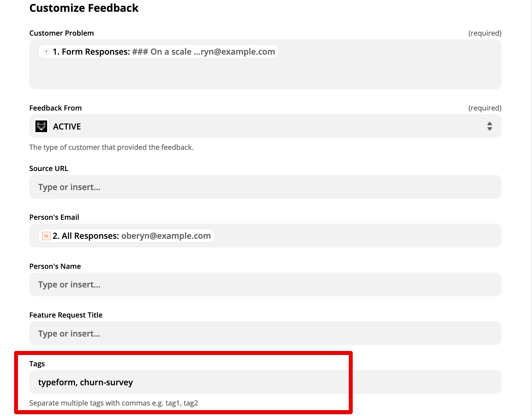Click the orange icon in All Responses pill
Screen dimensions: 532x416
(x=46, y=236)
